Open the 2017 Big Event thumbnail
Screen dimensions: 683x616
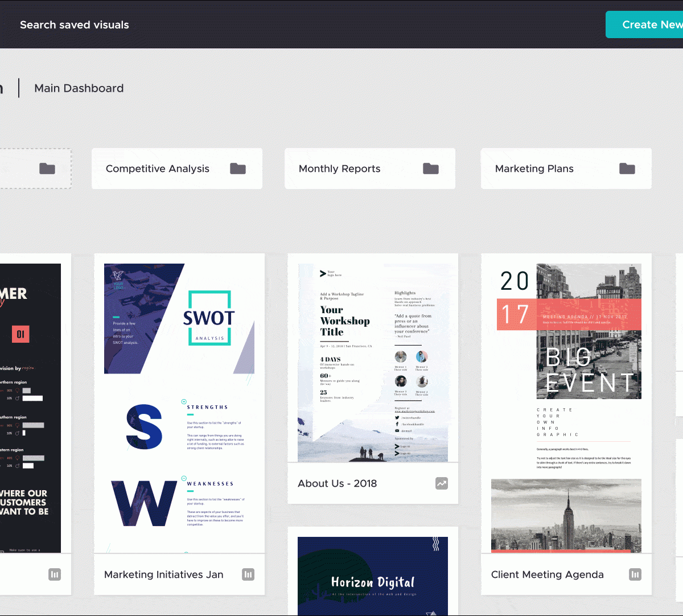[566, 407]
